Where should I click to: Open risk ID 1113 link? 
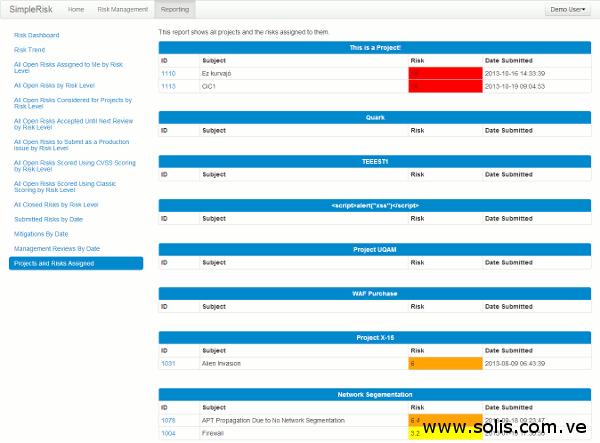168,86
